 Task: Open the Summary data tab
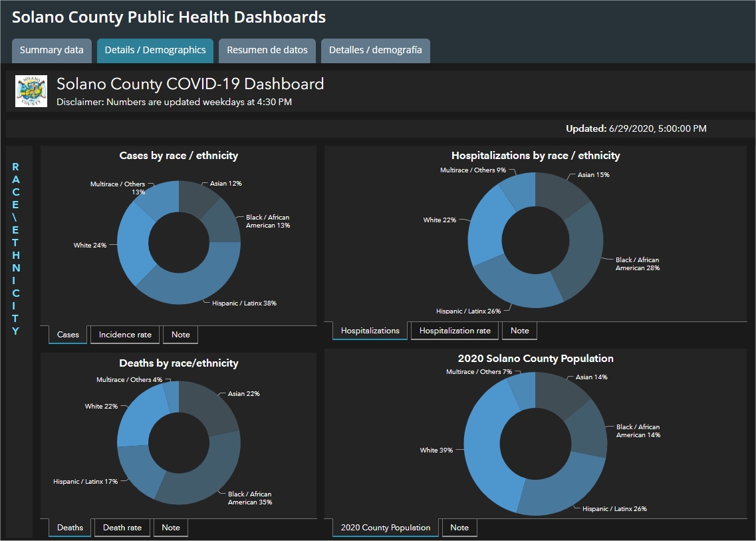click(x=52, y=51)
